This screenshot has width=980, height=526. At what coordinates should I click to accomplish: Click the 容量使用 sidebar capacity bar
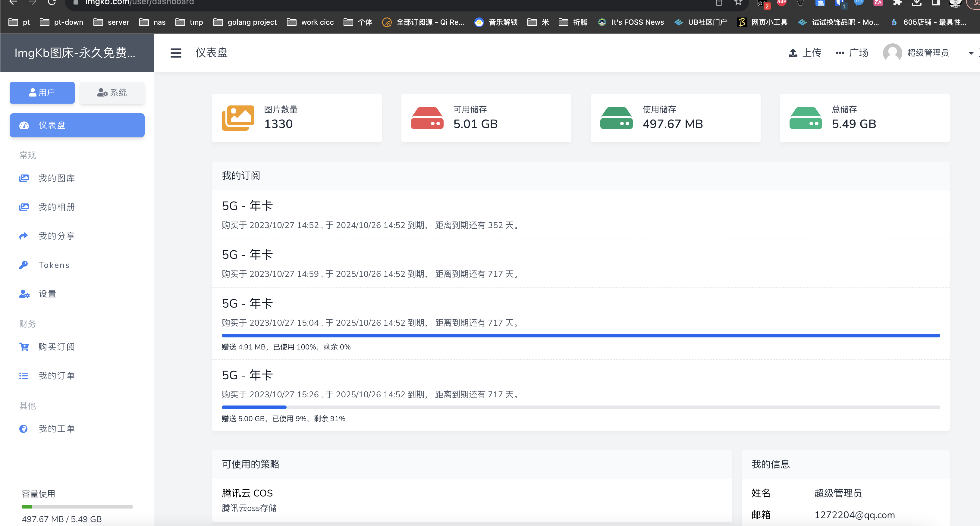point(77,507)
